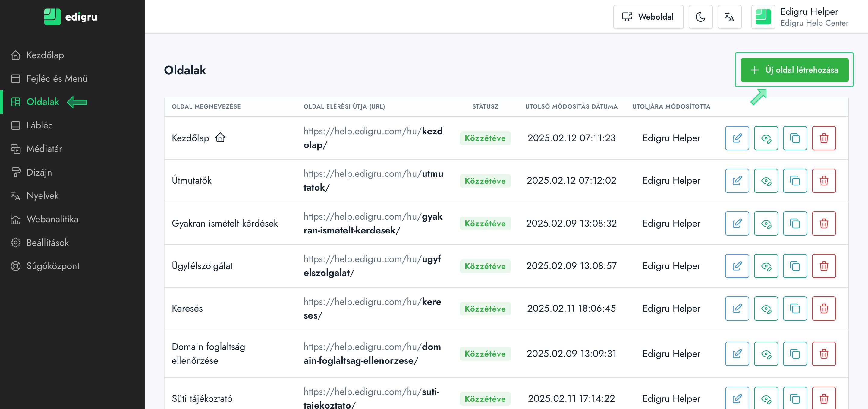Image resolution: width=868 pixels, height=409 pixels.
Task: Click the edit icon for Ügyfélszolgálat row
Action: [737, 266]
